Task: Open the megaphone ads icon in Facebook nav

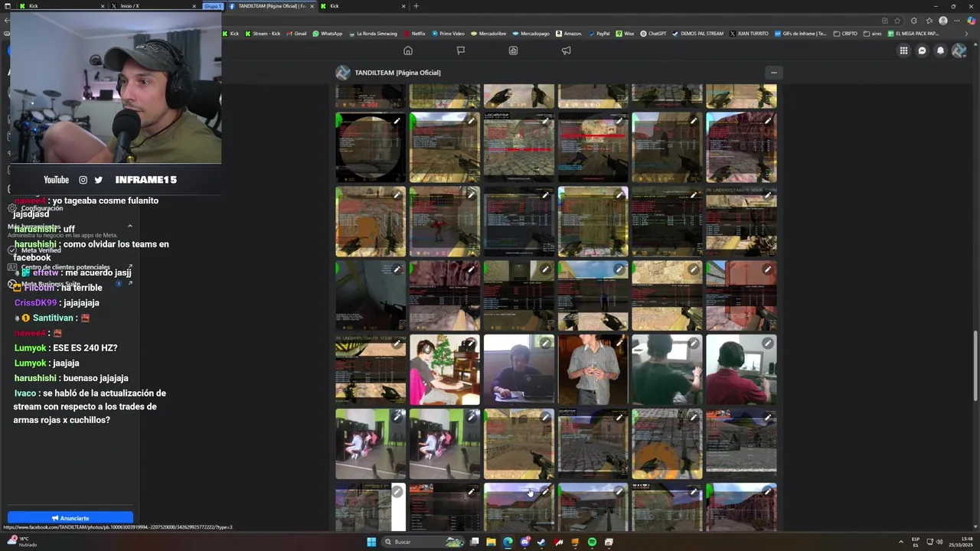Action: coord(566,51)
